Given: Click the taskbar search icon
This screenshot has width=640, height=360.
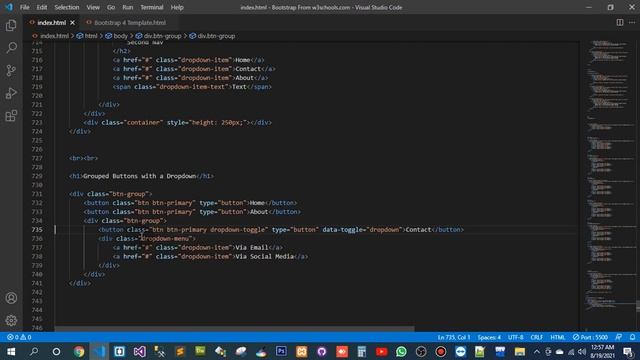Looking at the screenshot, I should point(34,351).
